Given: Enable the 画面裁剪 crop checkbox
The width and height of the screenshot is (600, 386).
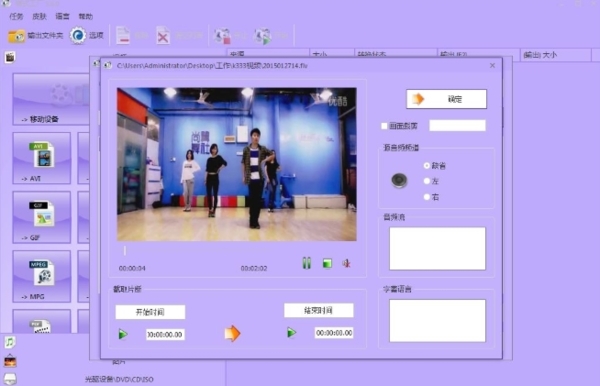Looking at the screenshot, I should [x=384, y=126].
